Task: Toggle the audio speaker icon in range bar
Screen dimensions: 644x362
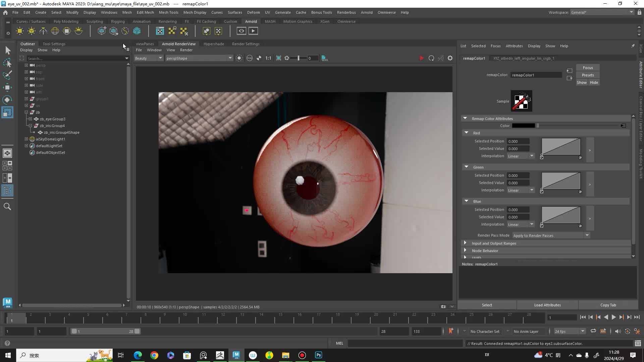Action: (618, 331)
